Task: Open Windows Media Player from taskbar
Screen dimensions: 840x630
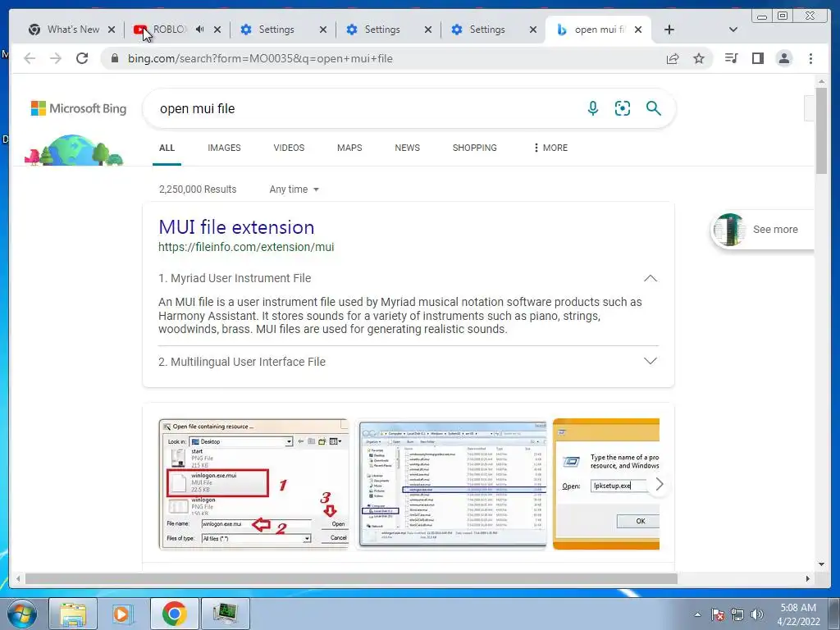Action: [x=123, y=614]
